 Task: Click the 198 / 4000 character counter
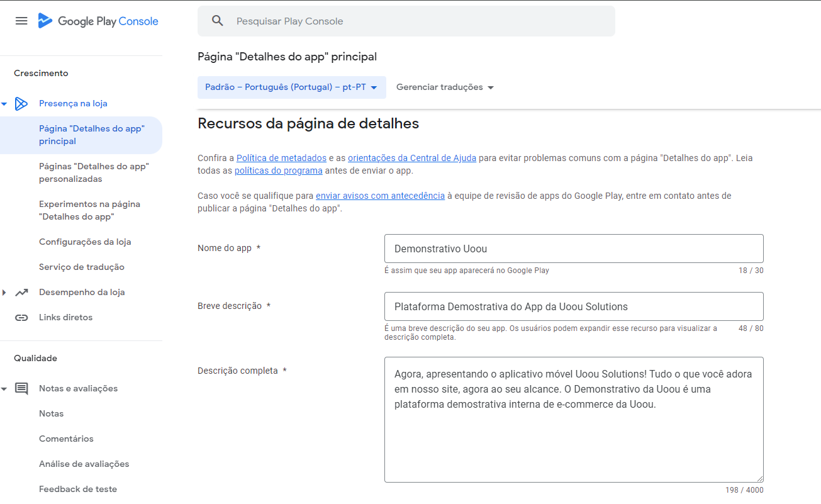(744, 490)
